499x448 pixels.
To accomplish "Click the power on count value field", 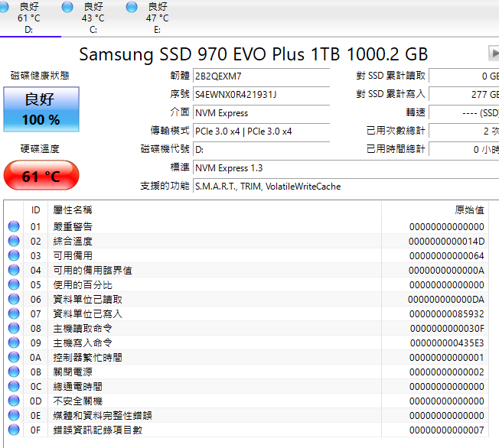I will [464, 131].
